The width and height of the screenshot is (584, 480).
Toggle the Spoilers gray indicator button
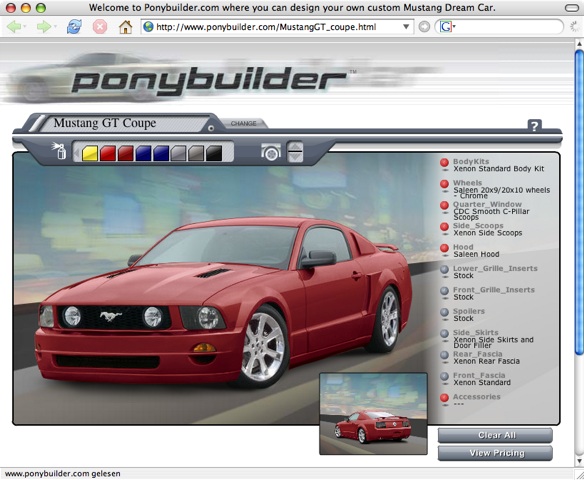[444, 312]
